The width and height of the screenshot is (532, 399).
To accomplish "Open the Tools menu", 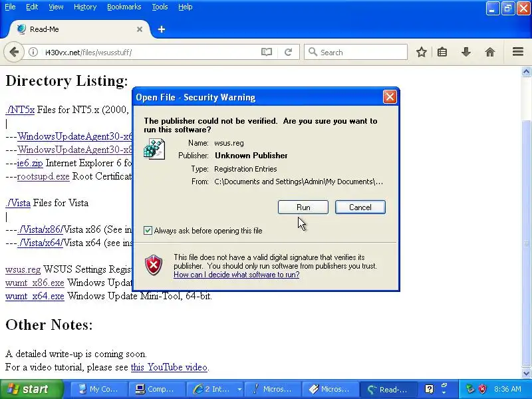I will [160, 7].
